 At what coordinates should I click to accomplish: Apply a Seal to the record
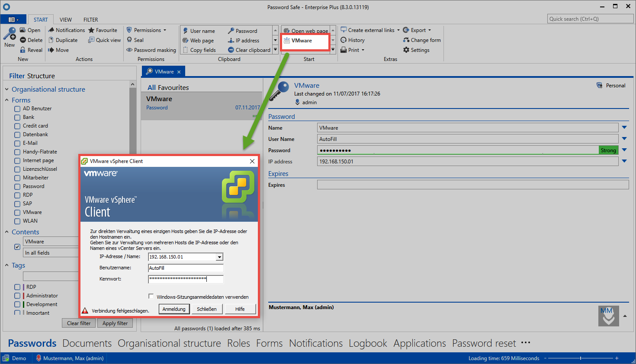click(x=135, y=40)
